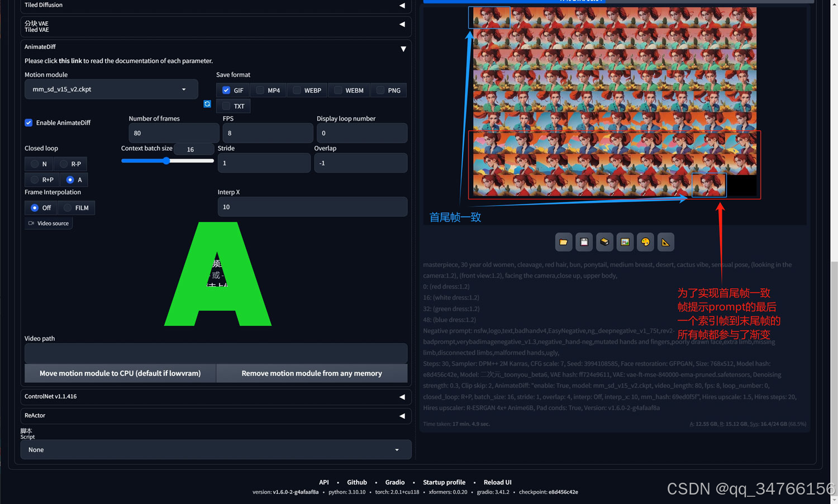This screenshot has height=504, width=838.
Task: Click the paint palette inpaint icon
Action: 645,242
